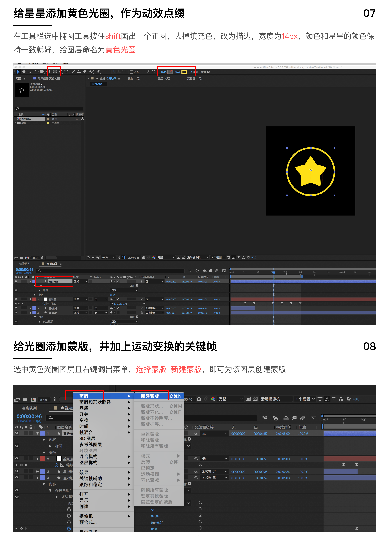Select the Ellipse shape tool in toolbar
392x538 pixels.
point(55,72)
